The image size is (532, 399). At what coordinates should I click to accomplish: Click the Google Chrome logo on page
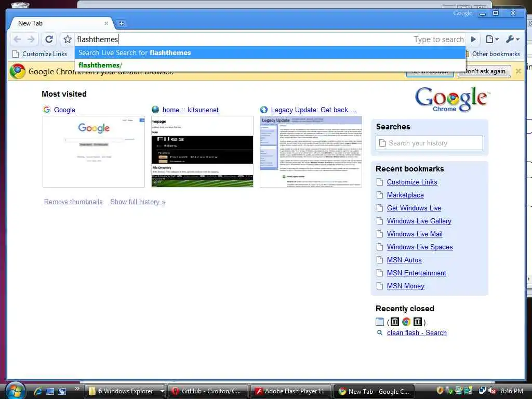coord(453,99)
